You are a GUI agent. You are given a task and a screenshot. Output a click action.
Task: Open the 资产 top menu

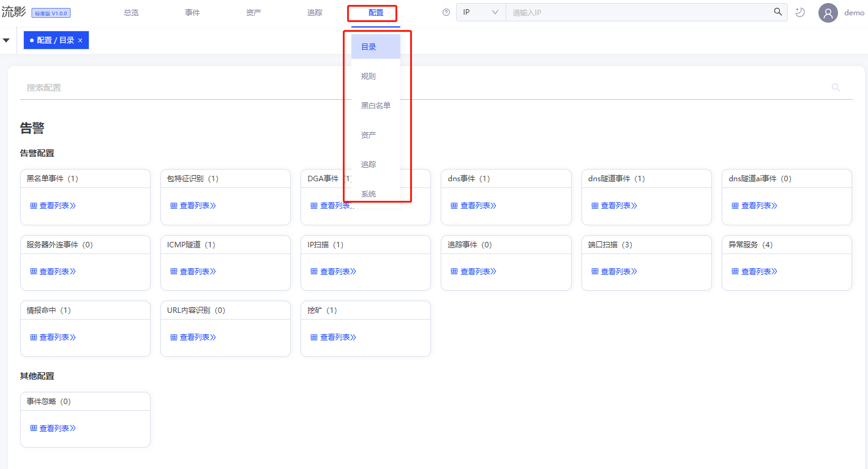pyautogui.click(x=253, y=13)
